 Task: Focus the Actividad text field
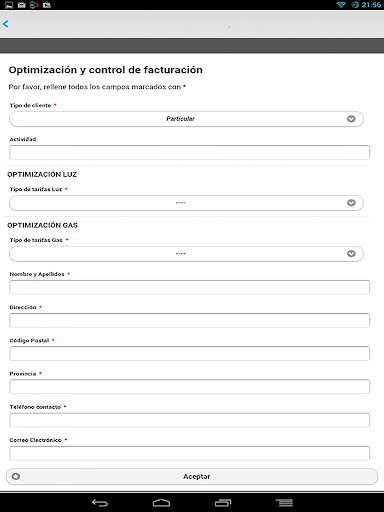point(189,152)
